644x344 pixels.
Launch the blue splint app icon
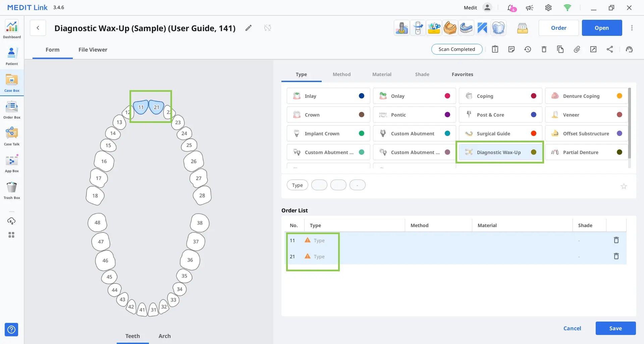click(x=466, y=28)
